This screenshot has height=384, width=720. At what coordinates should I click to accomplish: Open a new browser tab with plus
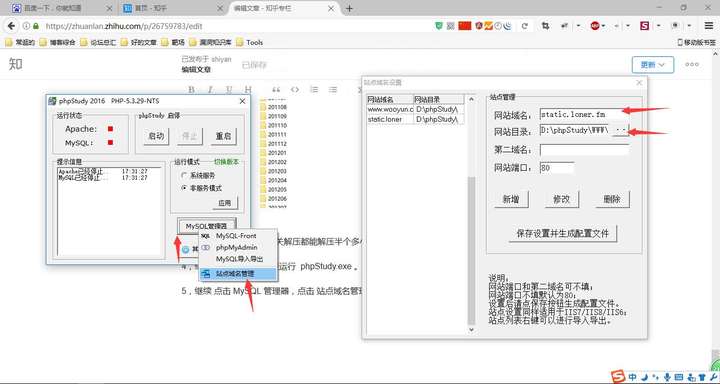coord(349,8)
